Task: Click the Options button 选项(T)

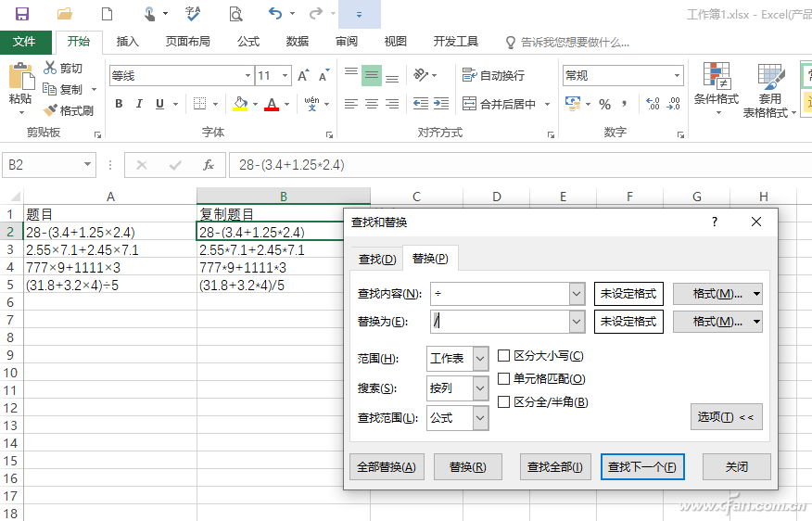Action: click(726, 417)
